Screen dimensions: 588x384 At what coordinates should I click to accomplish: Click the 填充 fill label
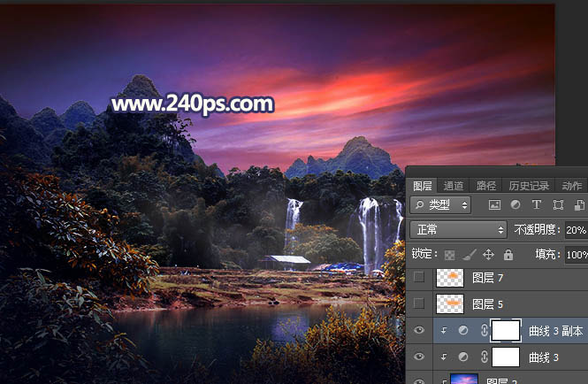pos(547,255)
